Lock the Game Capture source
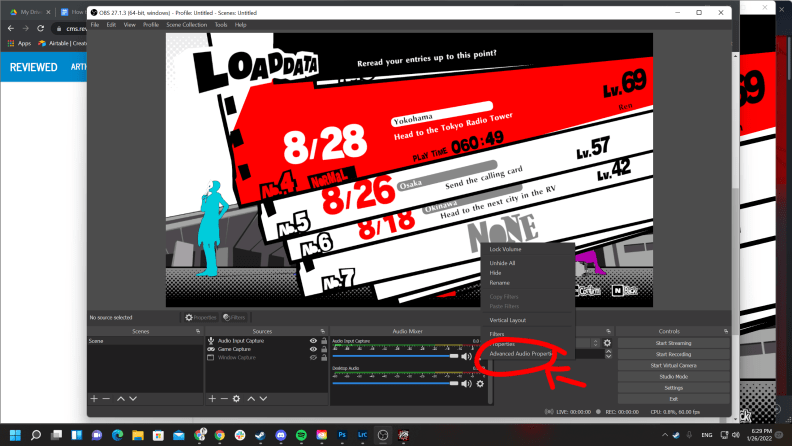The height and width of the screenshot is (446, 792). [x=324, y=349]
